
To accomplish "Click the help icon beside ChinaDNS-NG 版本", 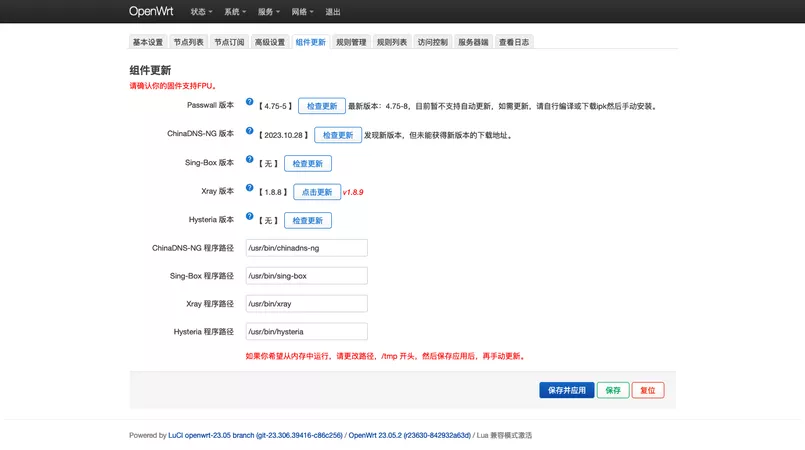I will click(x=250, y=130).
